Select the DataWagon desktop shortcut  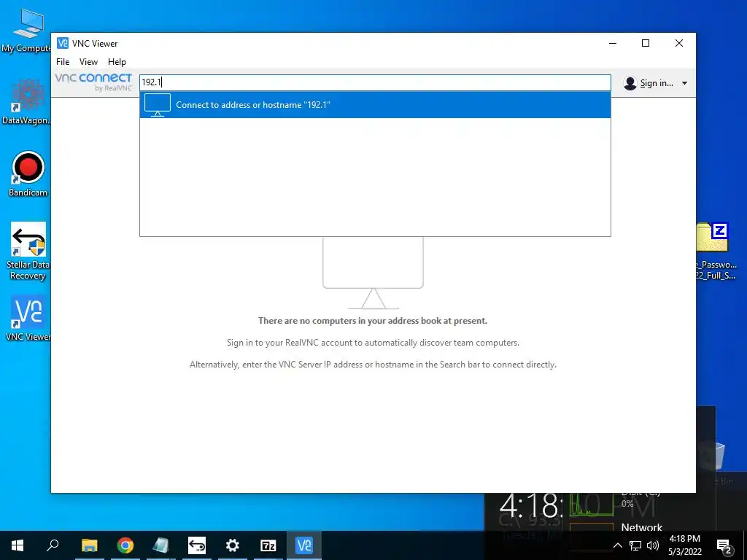[x=27, y=102]
